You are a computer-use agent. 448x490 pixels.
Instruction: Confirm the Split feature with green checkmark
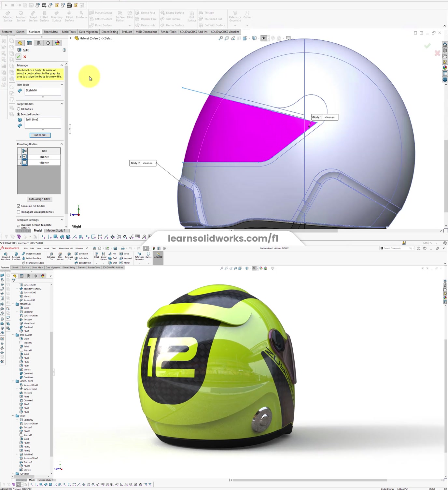pyautogui.click(x=19, y=57)
